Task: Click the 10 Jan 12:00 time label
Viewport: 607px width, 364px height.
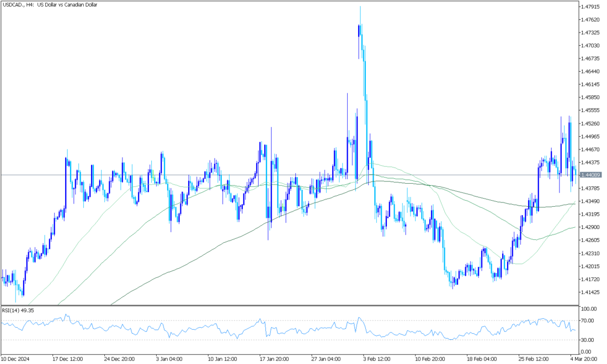Action: tap(223, 359)
